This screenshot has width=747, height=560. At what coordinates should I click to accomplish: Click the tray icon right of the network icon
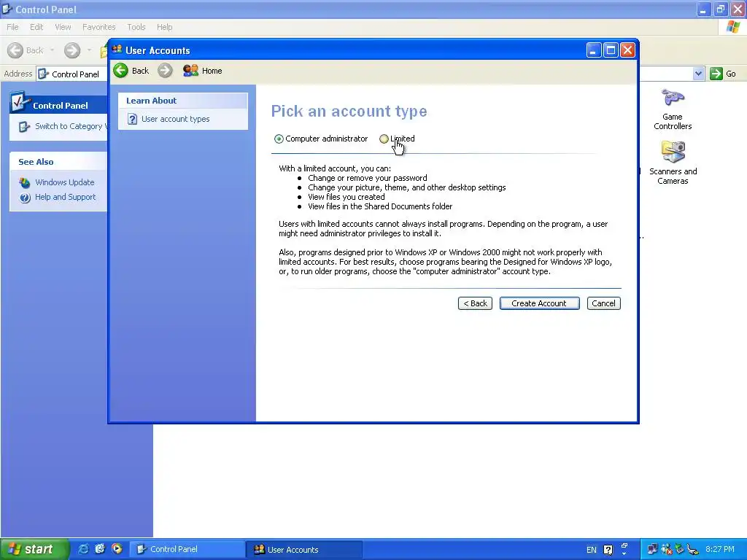point(666,550)
